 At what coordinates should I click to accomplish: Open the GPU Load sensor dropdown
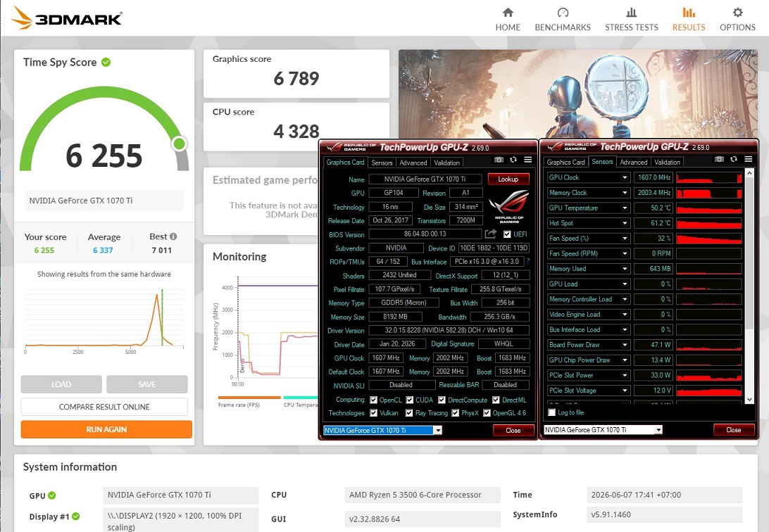pos(625,284)
